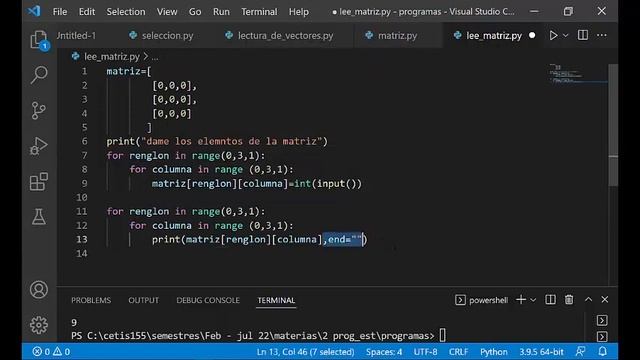Screen dimensions: 640x360
Task: Open Source Control view
Action: (39, 110)
